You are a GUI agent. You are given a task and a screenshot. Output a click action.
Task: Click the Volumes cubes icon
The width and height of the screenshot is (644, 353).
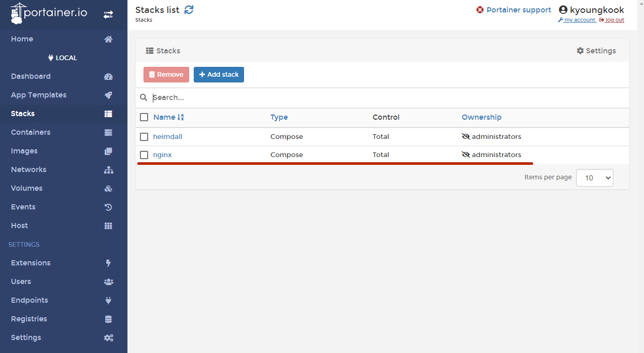click(108, 189)
